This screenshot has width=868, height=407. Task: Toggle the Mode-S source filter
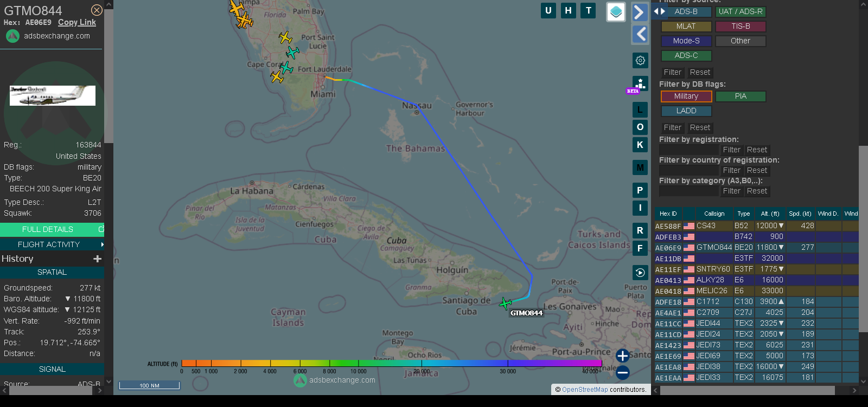coord(686,41)
